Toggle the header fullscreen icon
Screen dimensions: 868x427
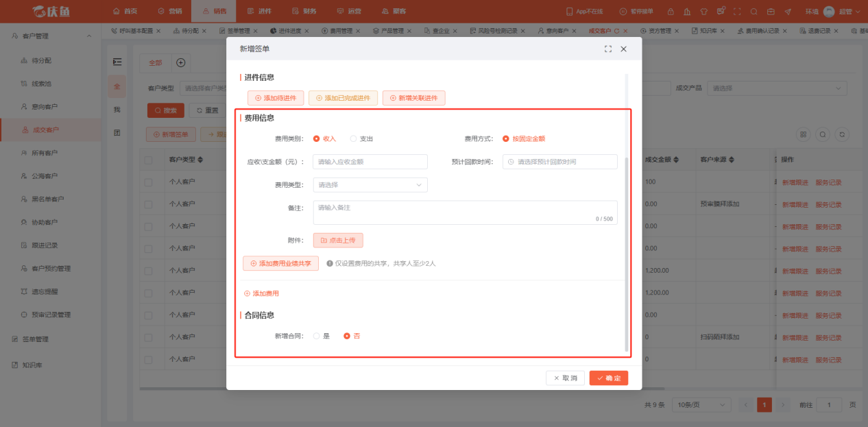tap(737, 12)
